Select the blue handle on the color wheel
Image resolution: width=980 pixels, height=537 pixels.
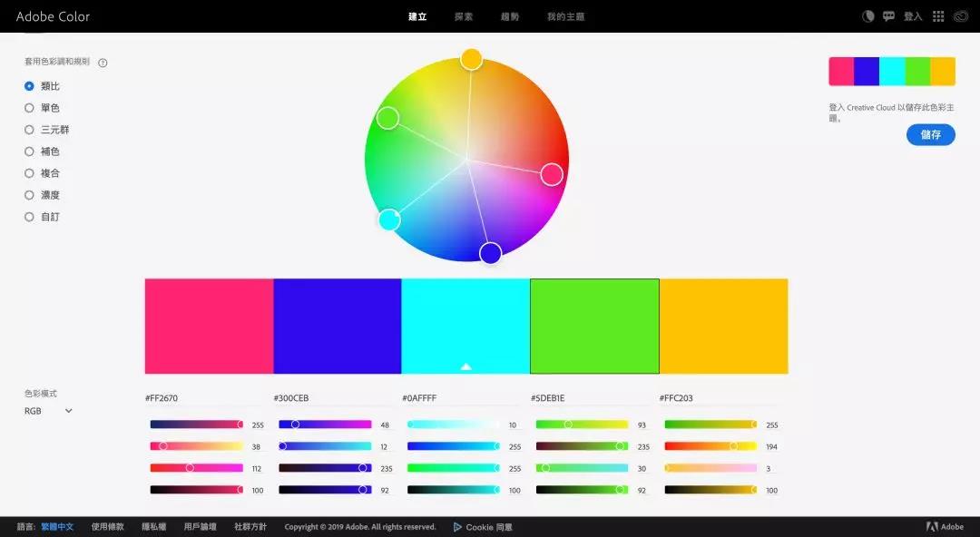(x=491, y=253)
